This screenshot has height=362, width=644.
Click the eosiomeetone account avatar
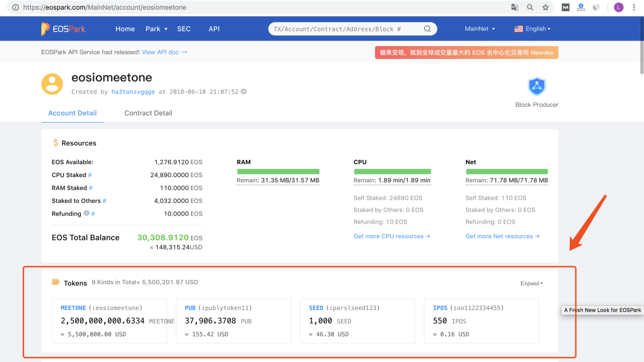click(x=52, y=84)
